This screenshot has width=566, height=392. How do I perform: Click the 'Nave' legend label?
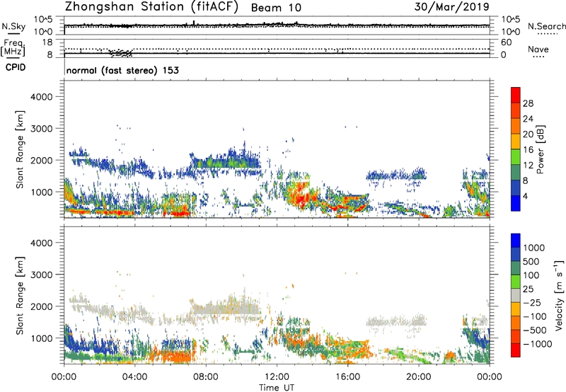coord(538,50)
